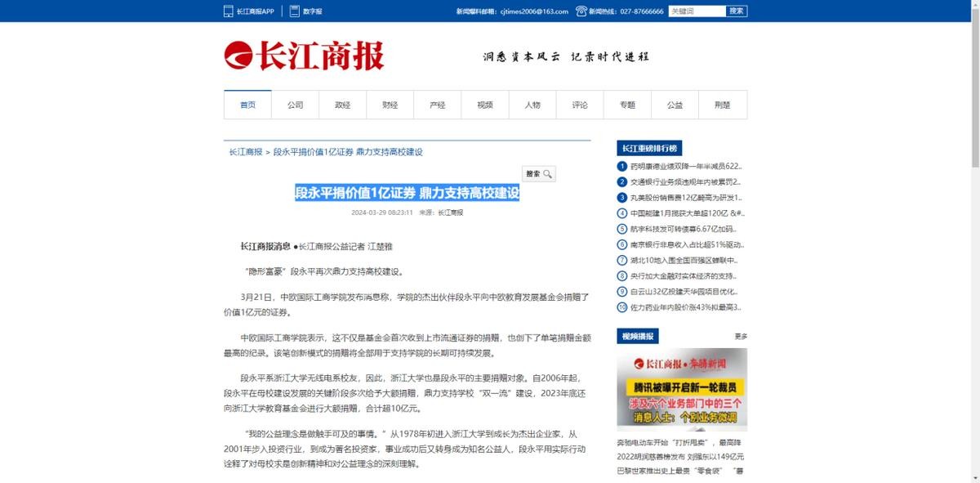Go to the 视频 navigation tab
This screenshot has width=980, height=483.
pos(485,105)
